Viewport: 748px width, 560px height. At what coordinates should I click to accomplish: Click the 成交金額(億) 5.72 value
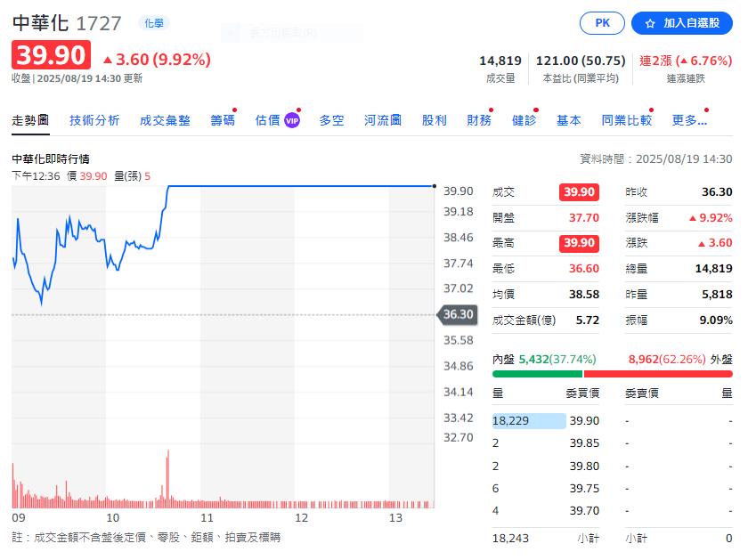point(587,321)
